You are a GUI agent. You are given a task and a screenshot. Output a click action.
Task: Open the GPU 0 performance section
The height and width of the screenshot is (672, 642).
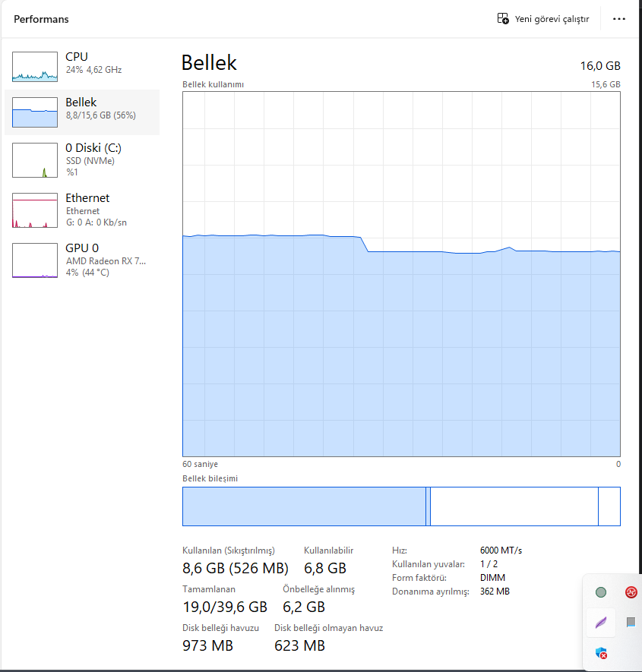click(x=82, y=248)
